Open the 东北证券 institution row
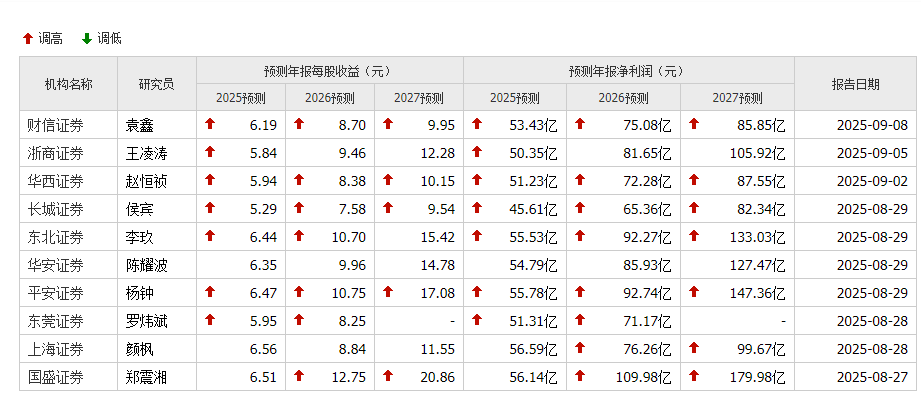921x413 pixels. point(55,237)
